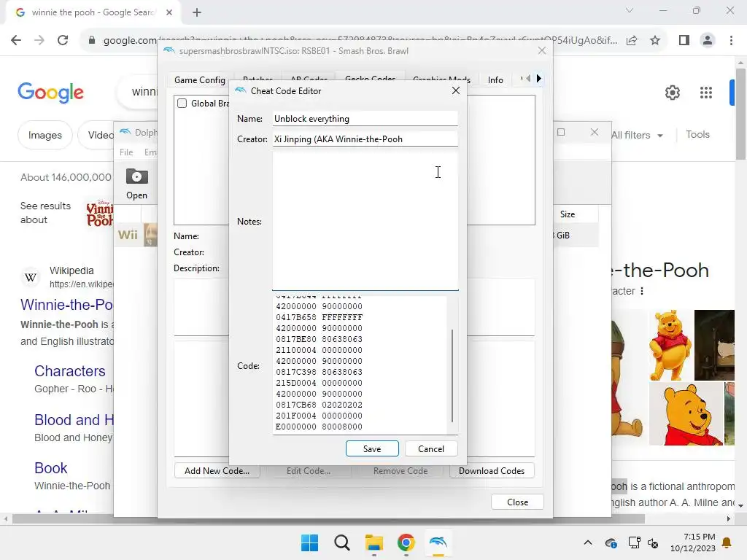Open the notification bell in the taskbar
Viewport: 747px width, 560px height.
(x=727, y=542)
